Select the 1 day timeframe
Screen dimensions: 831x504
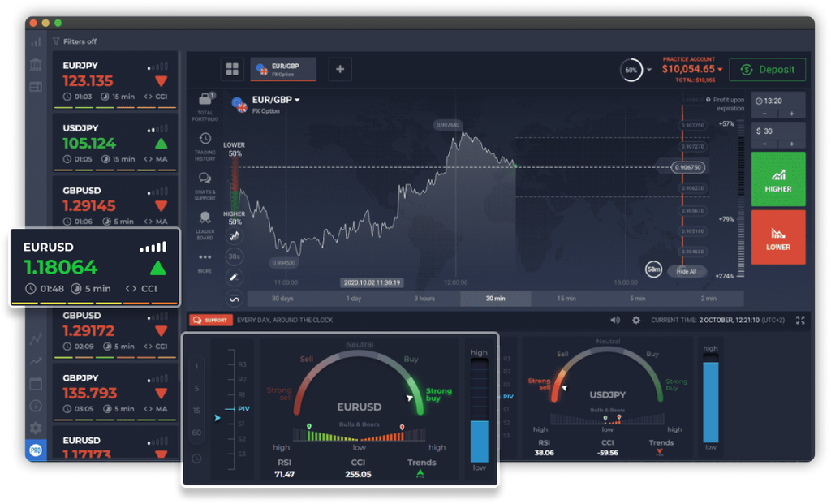click(354, 299)
